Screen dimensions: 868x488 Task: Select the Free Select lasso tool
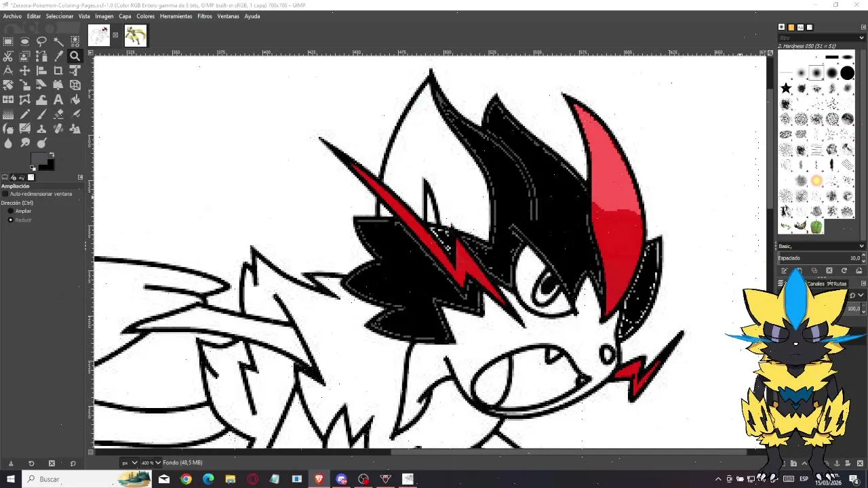(x=41, y=41)
